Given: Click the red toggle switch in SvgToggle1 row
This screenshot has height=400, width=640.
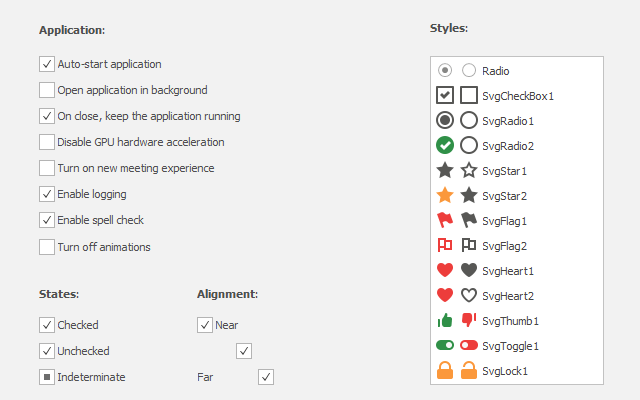Looking at the screenshot, I should (468, 345).
